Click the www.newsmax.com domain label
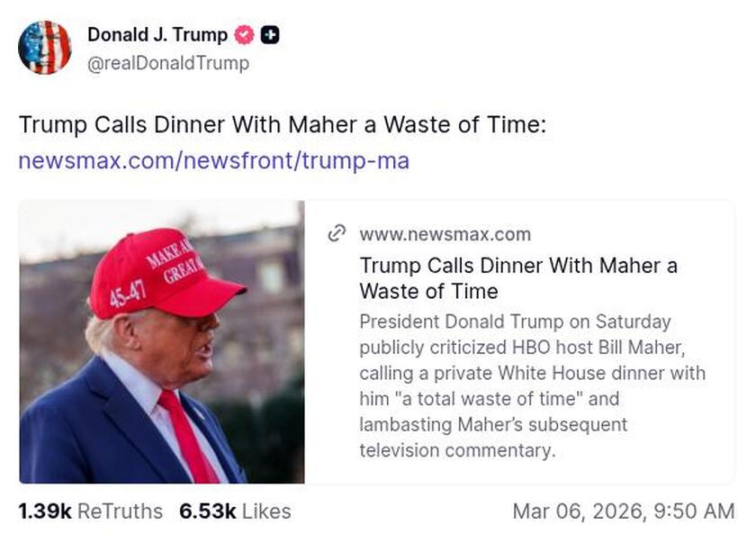756x552 pixels. click(446, 234)
